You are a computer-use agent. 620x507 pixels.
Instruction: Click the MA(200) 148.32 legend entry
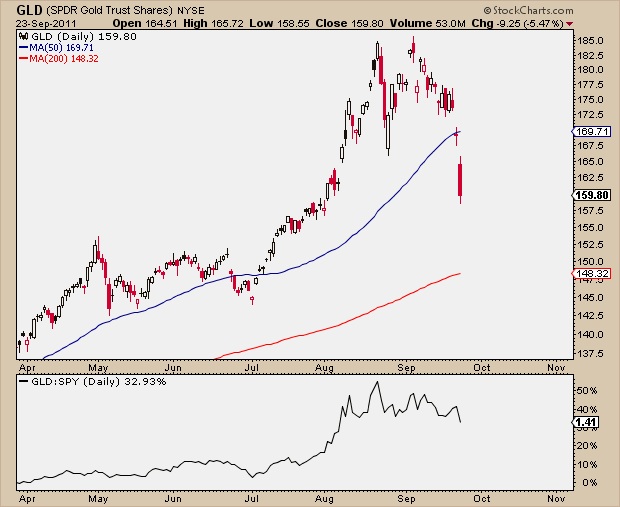(59, 59)
